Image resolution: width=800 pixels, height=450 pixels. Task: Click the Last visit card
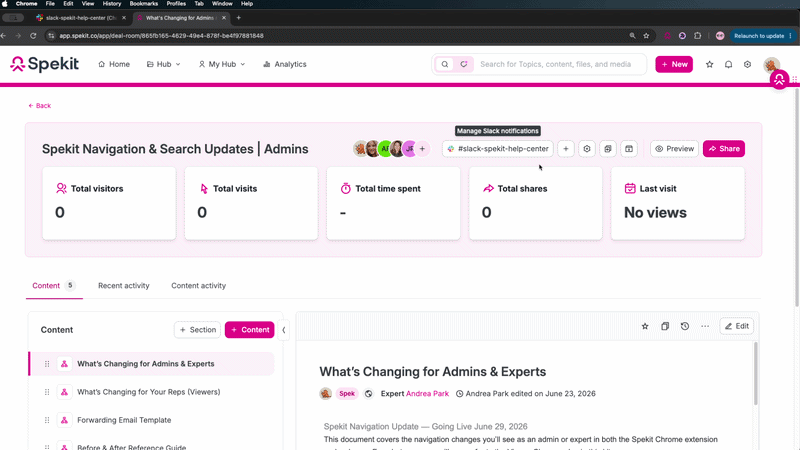[678, 203]
